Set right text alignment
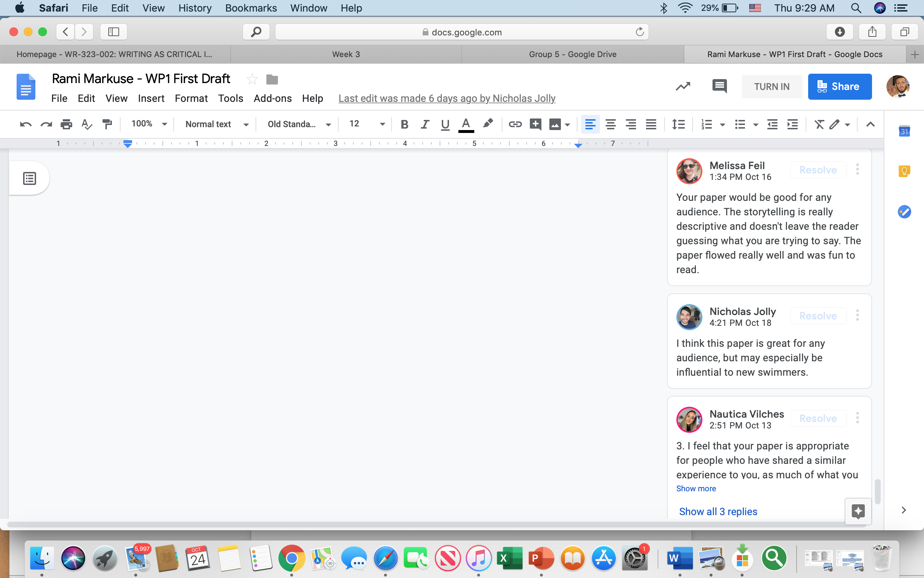Image resolution: width=924 pixels, height=578 pixels. (x=631, y=124)
